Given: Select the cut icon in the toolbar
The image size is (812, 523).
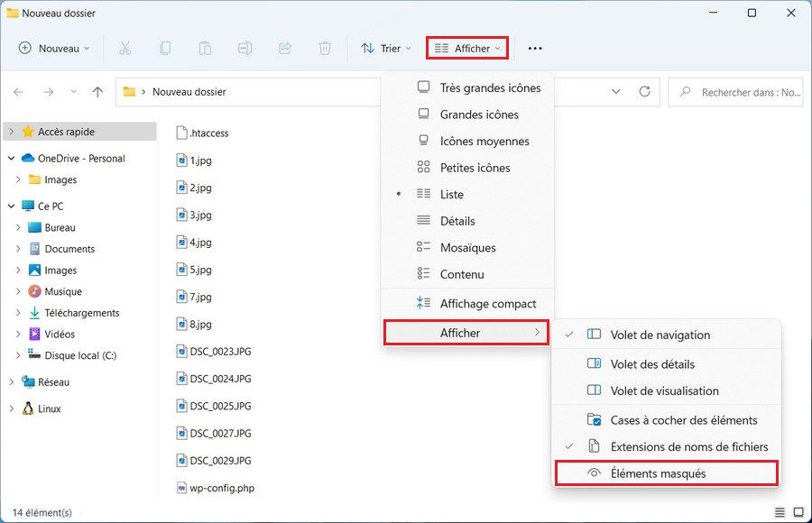Looking at the screenshot, I should [x=126, y=48].
